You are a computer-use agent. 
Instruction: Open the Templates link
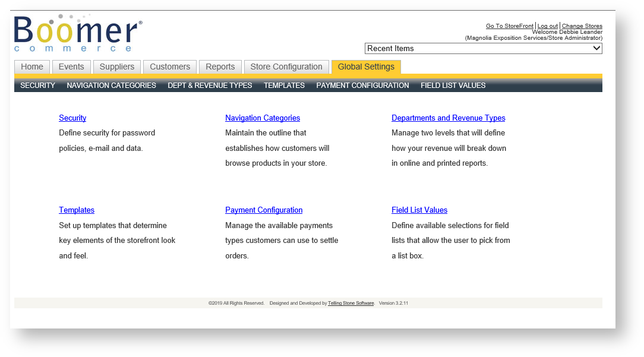point(76,210)
